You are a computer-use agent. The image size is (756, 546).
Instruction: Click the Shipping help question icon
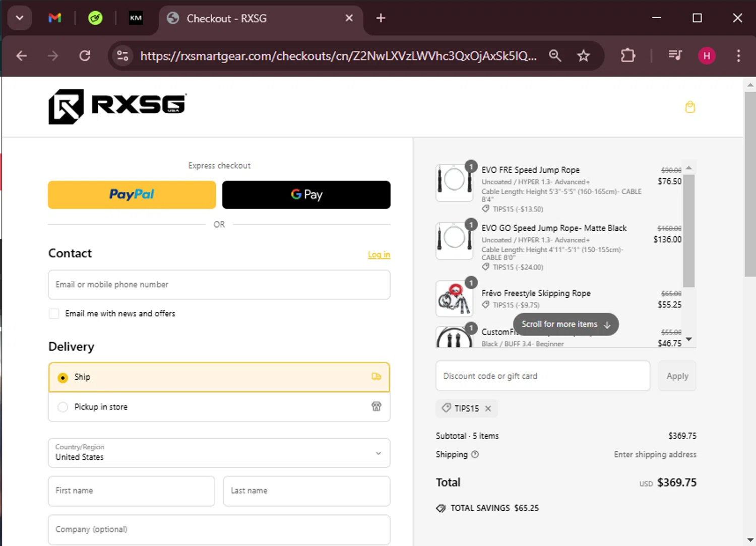[475, 454]
